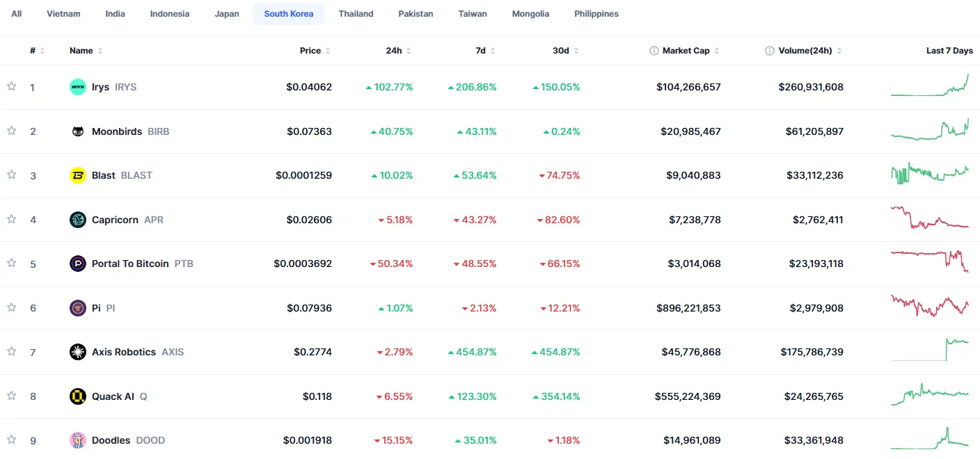This screenshot has height=459, width=980.
Task: Open the Irys 7-day sparkline chart
Action: point(930,85)
